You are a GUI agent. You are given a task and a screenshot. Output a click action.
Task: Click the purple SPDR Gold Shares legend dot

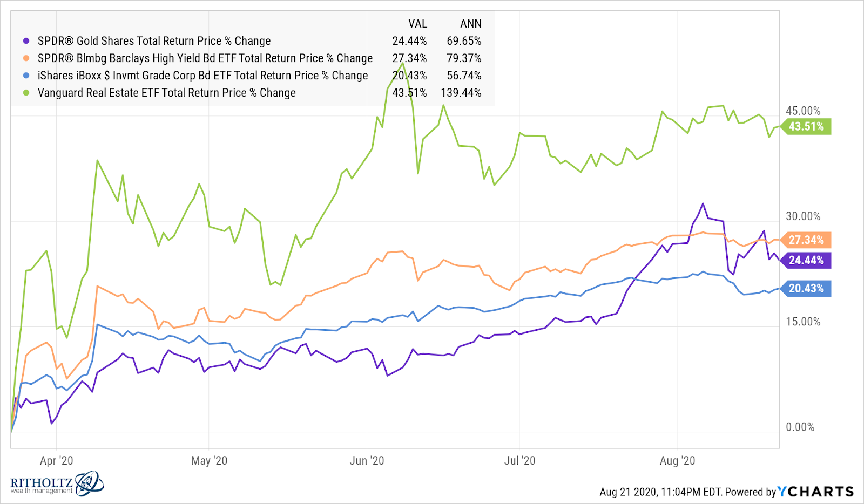[26, 41]
